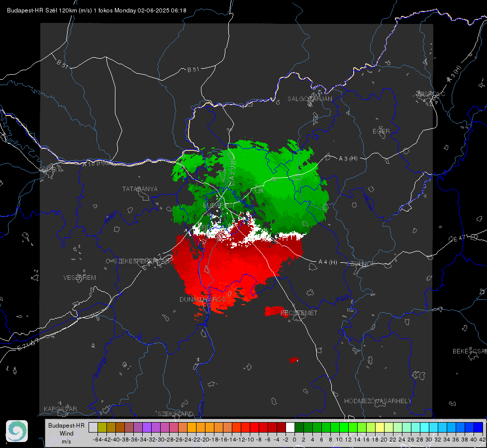This screenshot has width=487, height=448.
Task: Click the MISKOLC city label
Action: coord(431,94)
